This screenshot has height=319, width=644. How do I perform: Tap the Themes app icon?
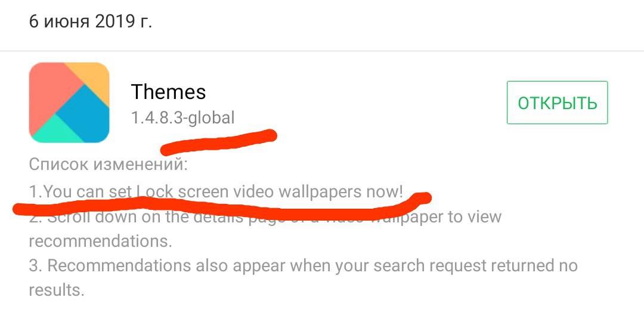click(69, 103)
